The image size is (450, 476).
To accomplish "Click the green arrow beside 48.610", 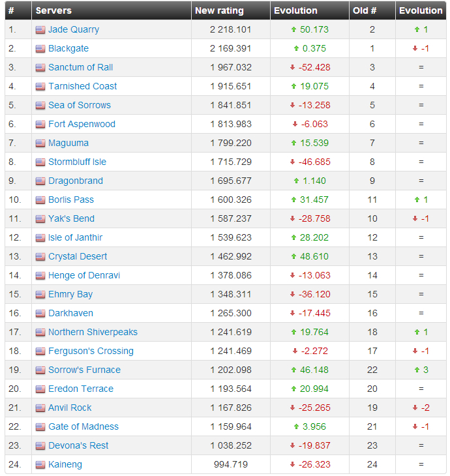I will (x=293, y=256).
